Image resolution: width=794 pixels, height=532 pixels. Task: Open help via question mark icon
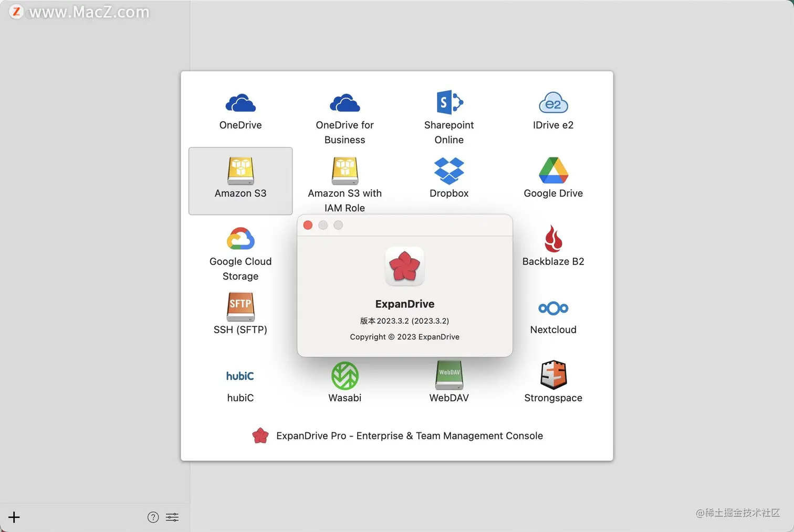pos(153,517)
